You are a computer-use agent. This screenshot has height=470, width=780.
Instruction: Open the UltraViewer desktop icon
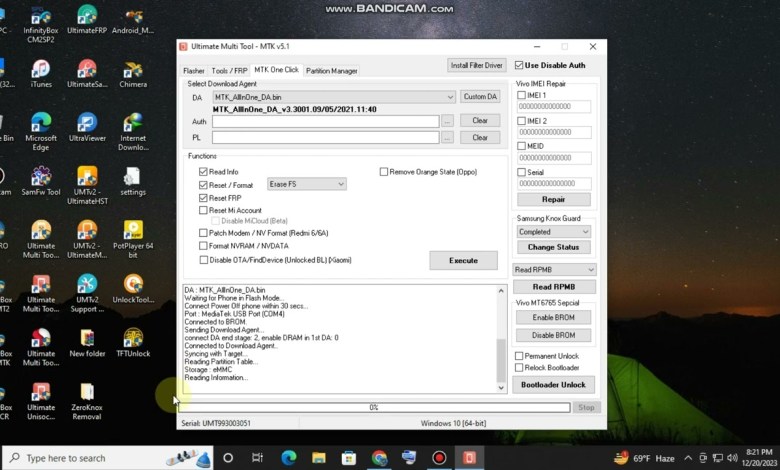87,127
